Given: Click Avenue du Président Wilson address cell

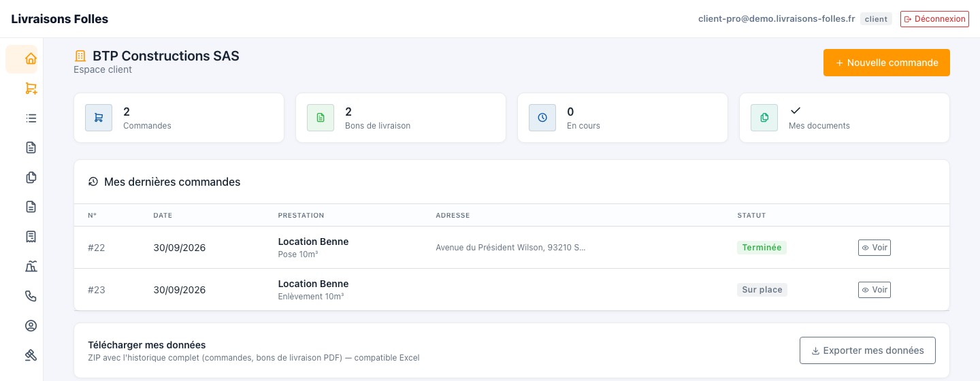Looking at the screenshot, I should (510, 248).
